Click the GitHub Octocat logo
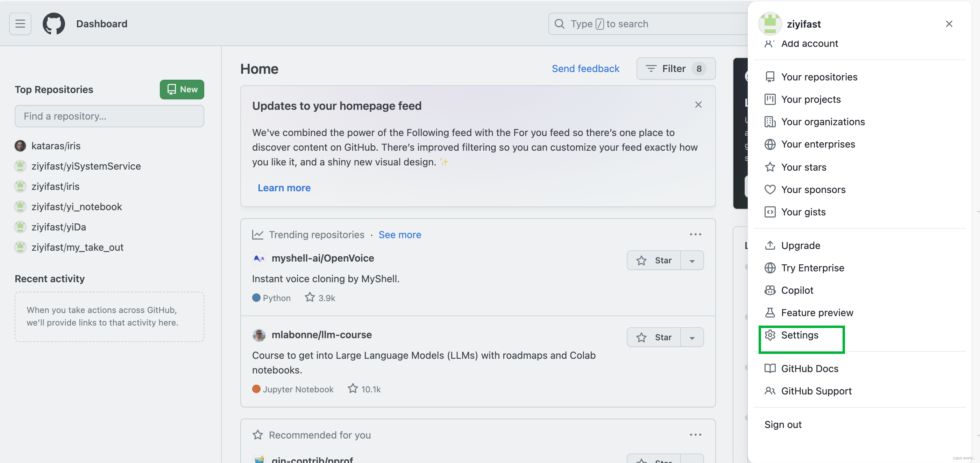 (x=54, y=23)
